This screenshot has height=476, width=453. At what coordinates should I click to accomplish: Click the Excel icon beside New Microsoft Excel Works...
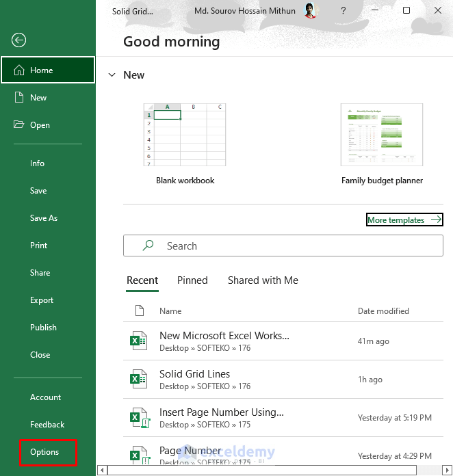tap(138, 341)
